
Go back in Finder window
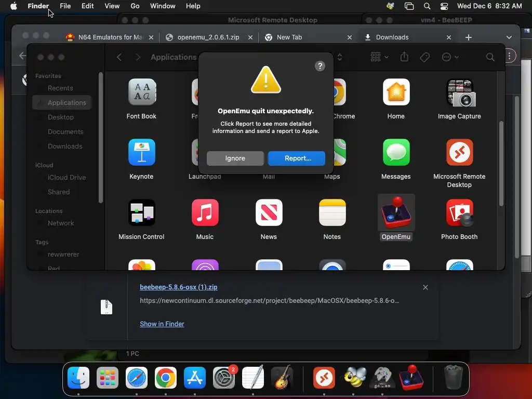tap(119, 57)
